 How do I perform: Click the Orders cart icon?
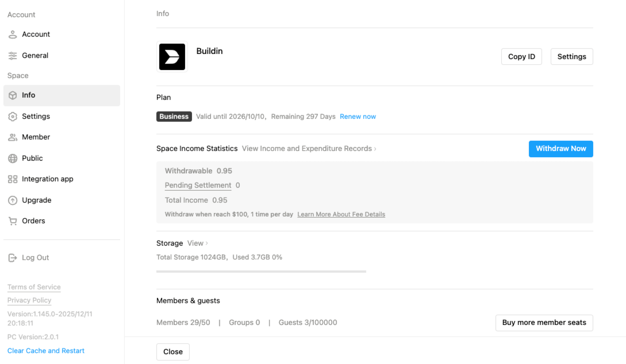click(13, 221)
